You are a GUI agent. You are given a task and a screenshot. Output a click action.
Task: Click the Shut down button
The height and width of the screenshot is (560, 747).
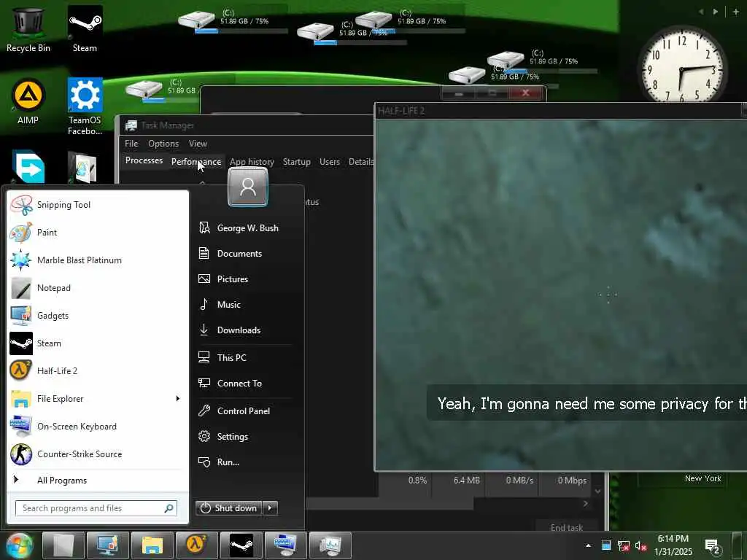click(229, 508)
